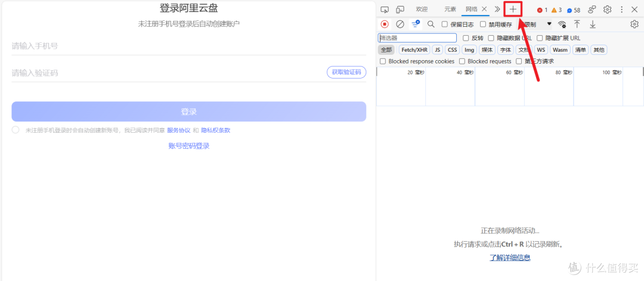Select the inspect element picker icon
Image resolution: width=644 pixels, height=281 pixels.
pyautogui.click(x=385, y=10)
